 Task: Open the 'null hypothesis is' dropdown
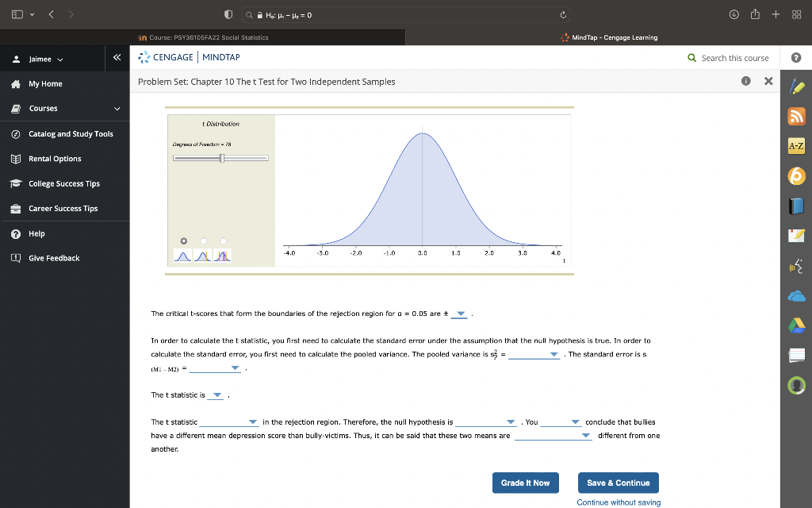[x=486, y=422]
